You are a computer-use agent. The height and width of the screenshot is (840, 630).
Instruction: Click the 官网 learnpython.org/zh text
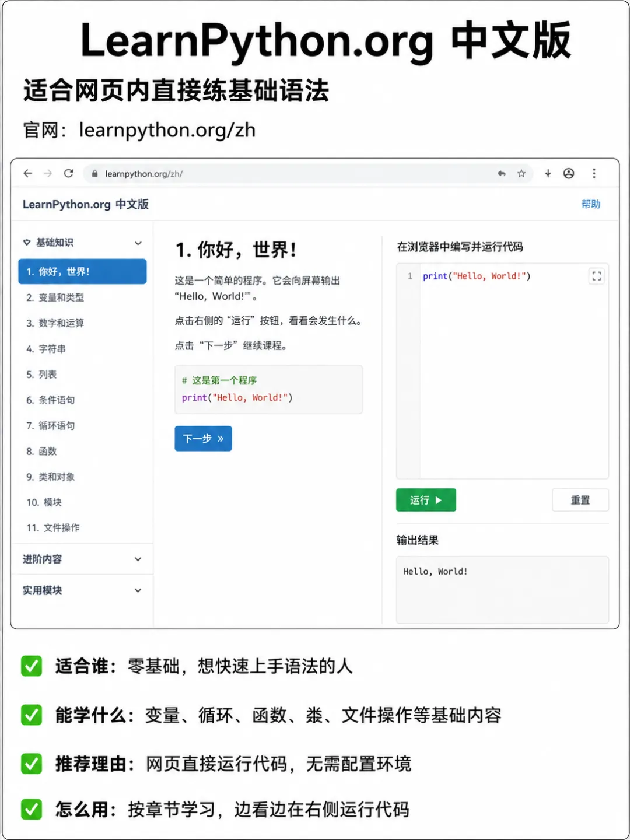[x=139, y=130]
